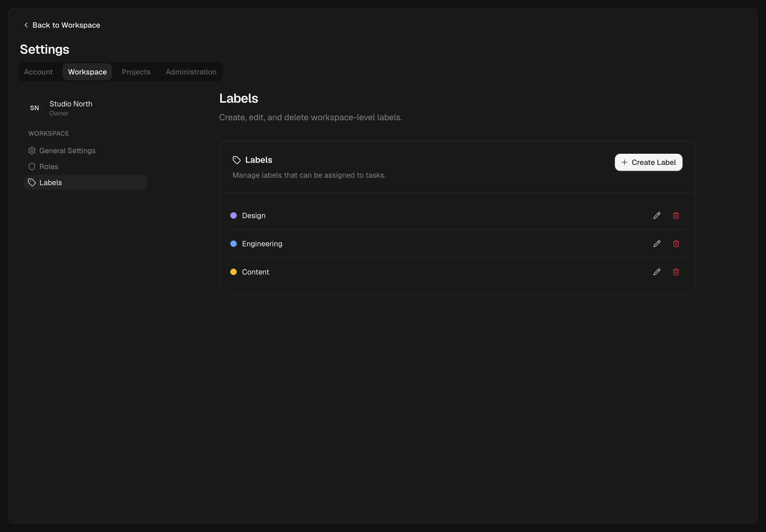Click the tag icon beside sidebar Labels
The height and width of the screenshot is (532, 766).
[32, 183]
